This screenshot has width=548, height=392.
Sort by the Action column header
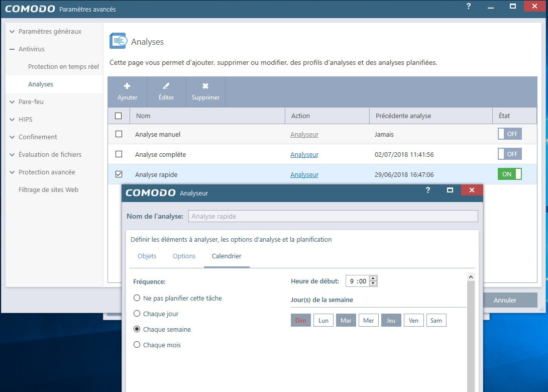[x=327, y=116]
